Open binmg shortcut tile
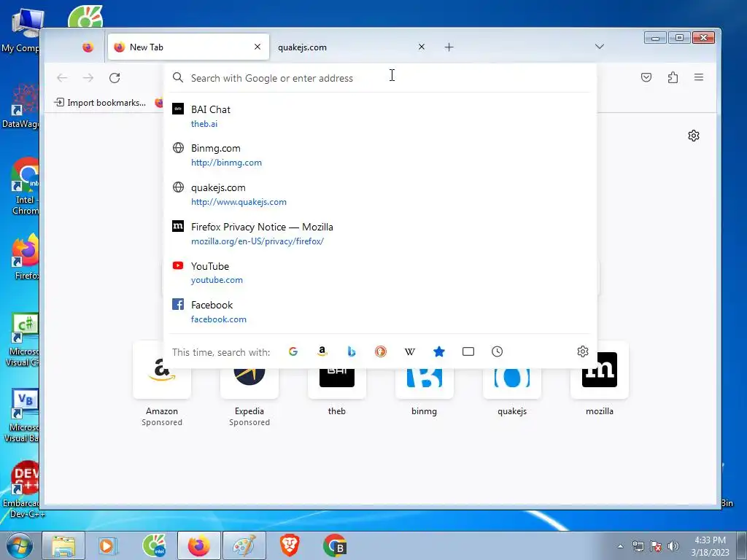747x560 pixels. (x=424, y=386)
